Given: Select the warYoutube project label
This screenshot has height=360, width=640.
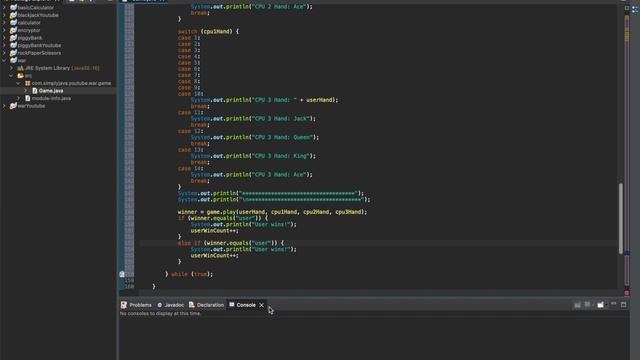Looking at the screenshot, I should tap(31, 106).
